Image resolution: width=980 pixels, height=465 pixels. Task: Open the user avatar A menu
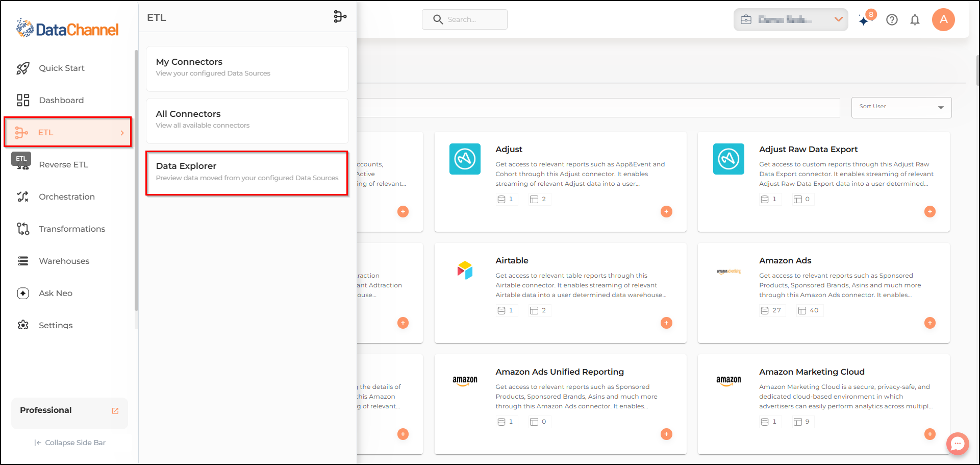943,19
